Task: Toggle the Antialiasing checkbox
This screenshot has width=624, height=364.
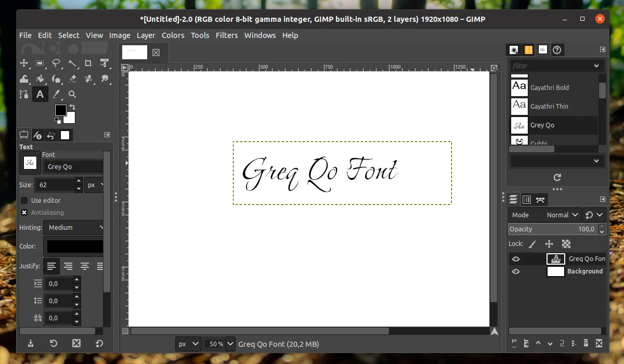Action: click(x=24, y=212)
